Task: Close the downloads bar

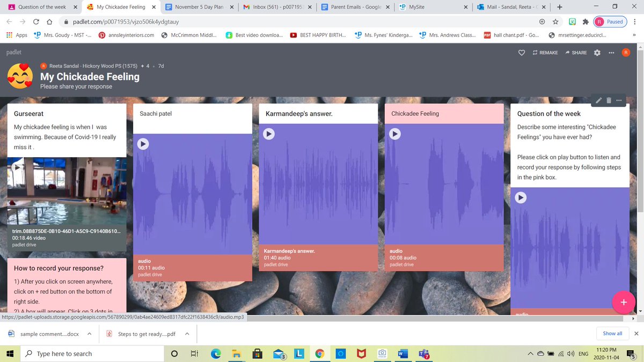Action: point(636,334)
